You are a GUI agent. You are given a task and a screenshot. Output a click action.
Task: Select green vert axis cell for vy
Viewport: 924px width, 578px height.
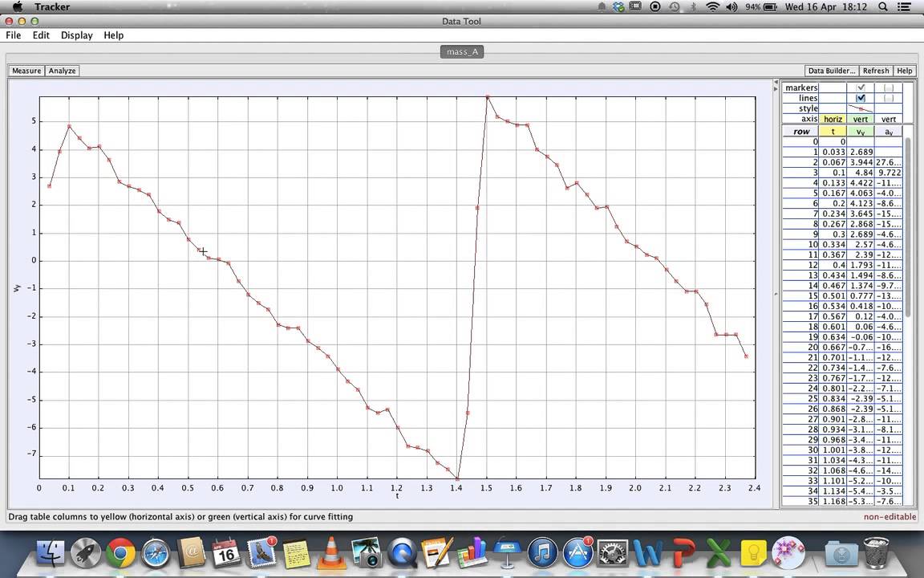(x=861, y=119)
